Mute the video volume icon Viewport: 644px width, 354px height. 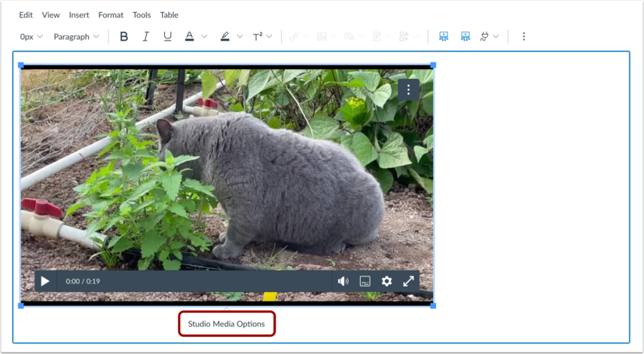point(343,281)
